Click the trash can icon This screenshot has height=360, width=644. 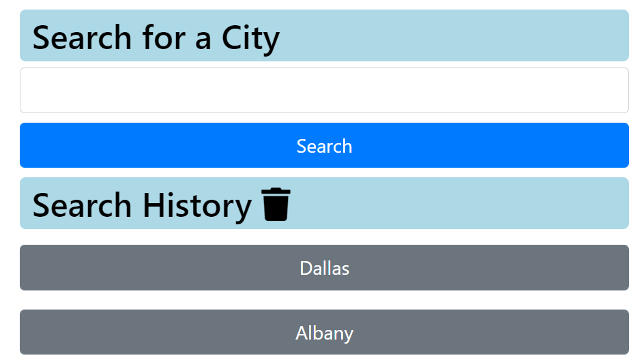tap(276, 205)
